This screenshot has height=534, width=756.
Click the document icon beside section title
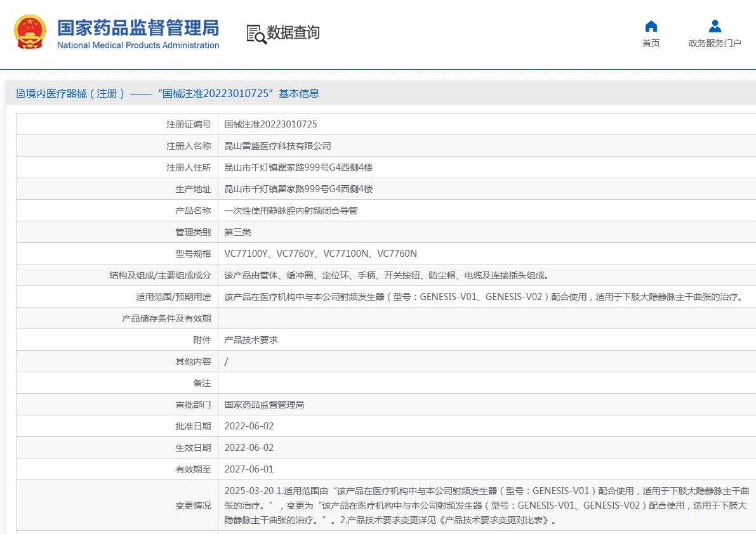20,93
